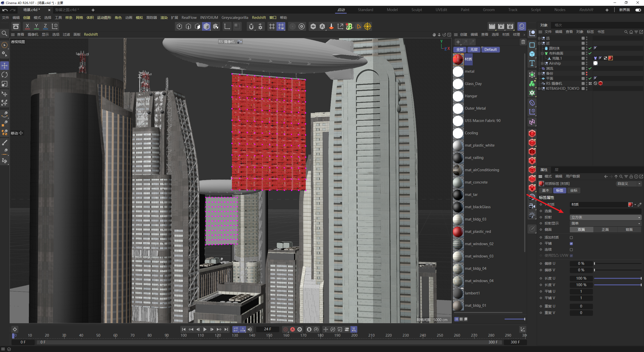The image size is (644, 352).
Task: Uncheck the 平铺 checkbox
Action: click(x=571, y=244)
